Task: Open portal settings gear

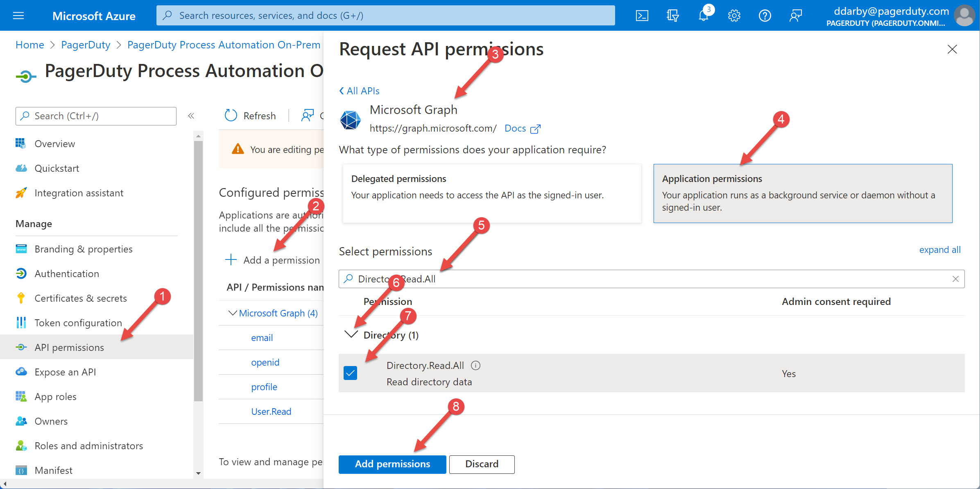Action: (734, 16)
